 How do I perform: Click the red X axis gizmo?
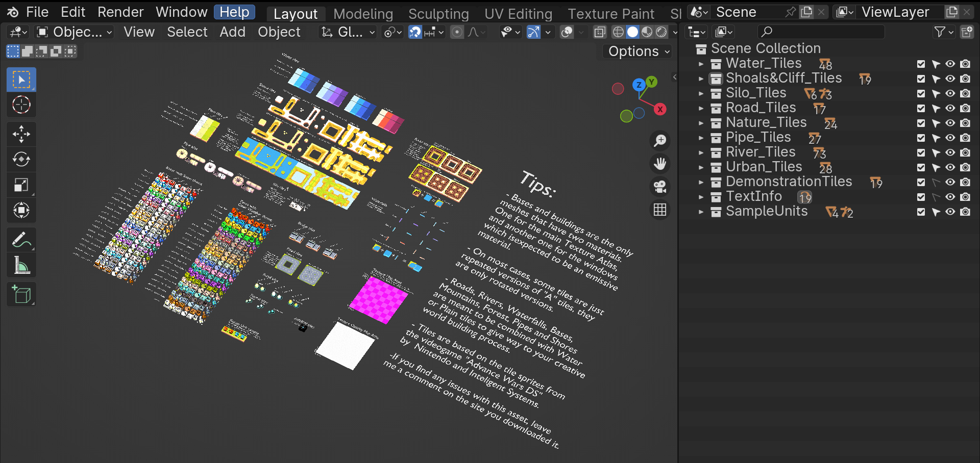tap(660, 109)
